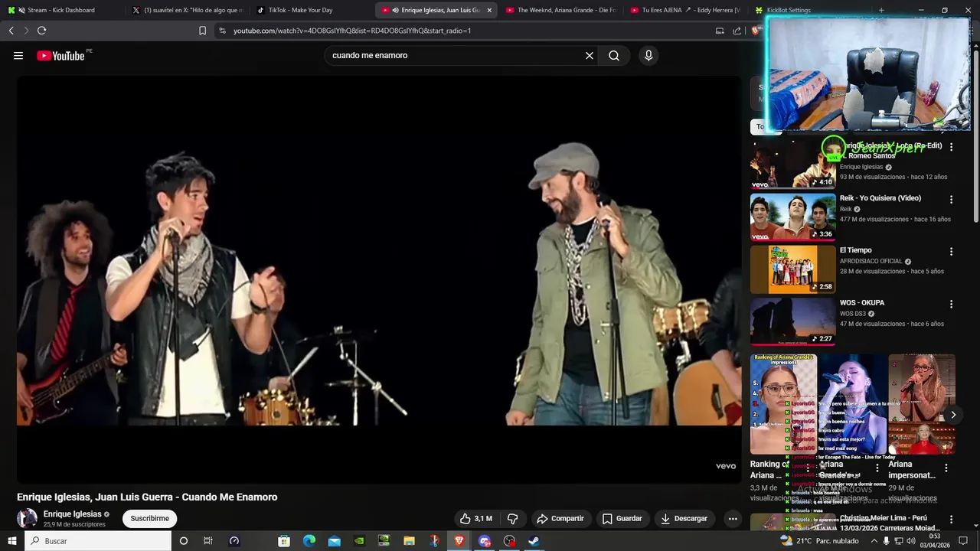Open WOS - OKUPA title text
This screenshot has width=980, height=551.
click(x=862, y=303)
